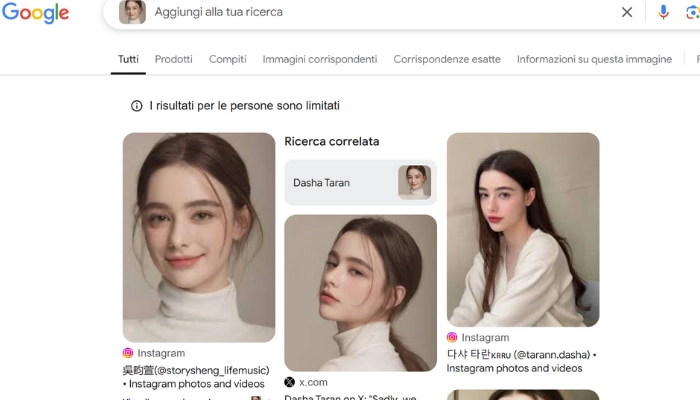
Task: Open @storysheng_lifemusic Instagram photos link
Action: tap(196, 377)
